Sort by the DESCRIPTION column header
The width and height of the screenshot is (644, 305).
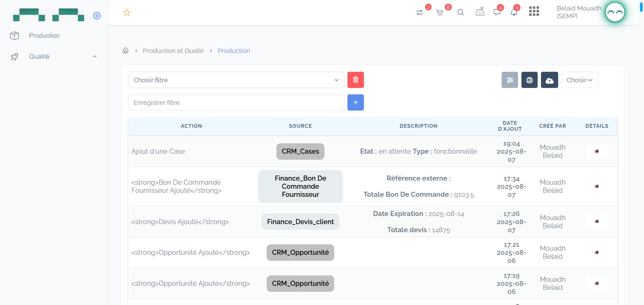418,126
